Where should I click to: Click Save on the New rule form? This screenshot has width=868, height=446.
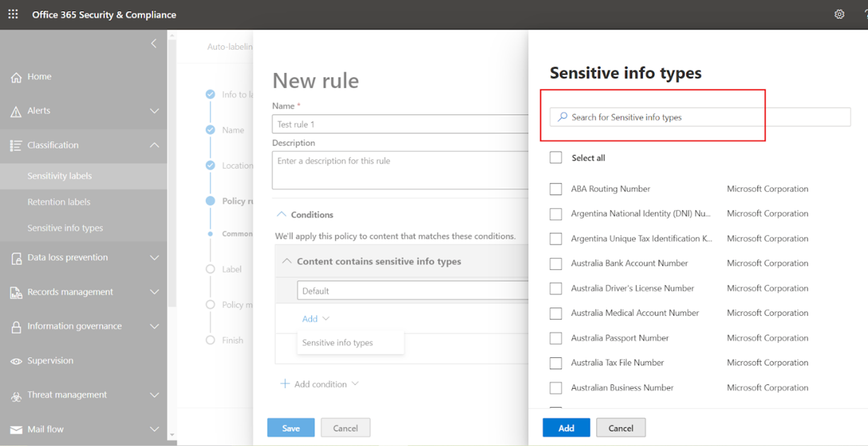pos(290,427)
